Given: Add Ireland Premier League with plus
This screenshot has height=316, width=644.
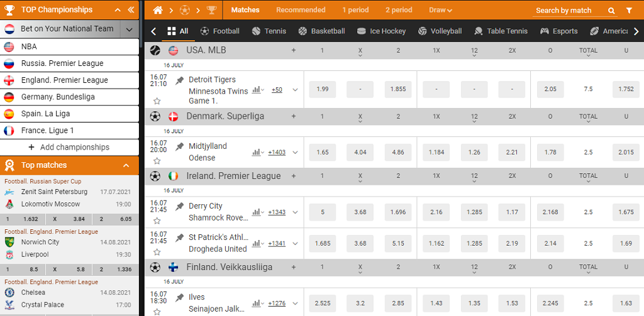Looking at the screenshot, I should pos(294,176).
